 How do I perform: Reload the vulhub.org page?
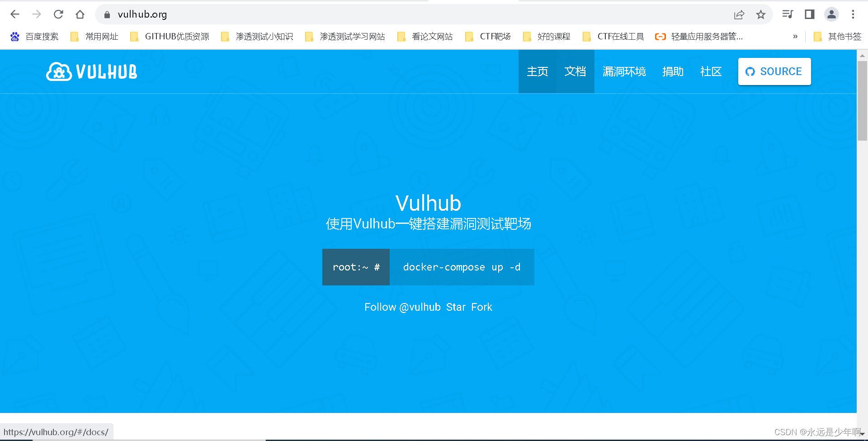[x=58, y=14]
